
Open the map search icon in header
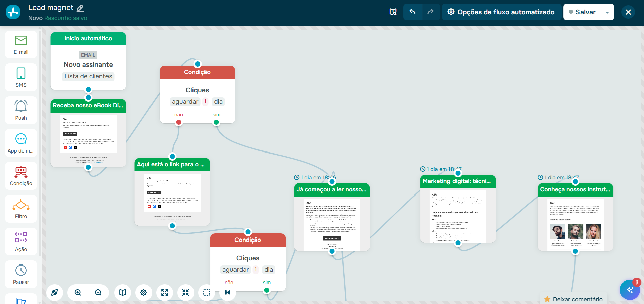point(393,12)
